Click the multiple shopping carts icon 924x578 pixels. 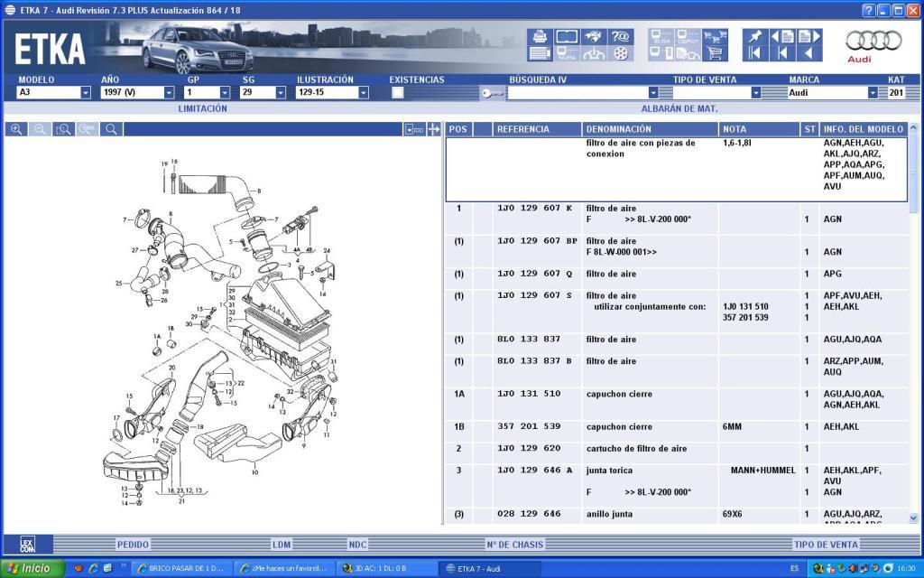(715, 36)
